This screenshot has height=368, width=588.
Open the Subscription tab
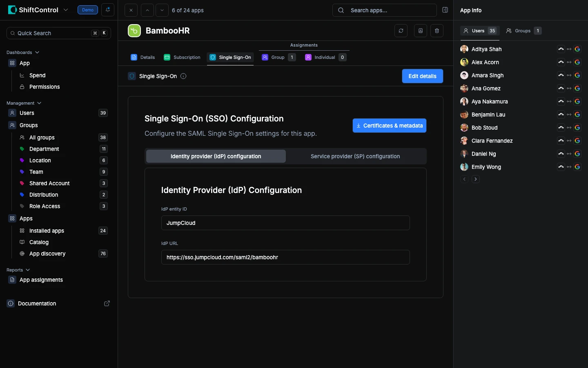tap(182, 57)
